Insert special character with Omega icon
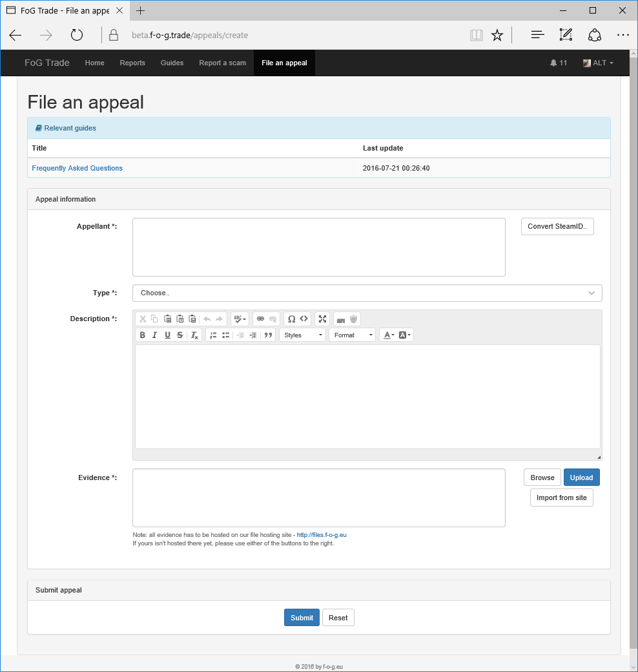Screen dimensions: 638x672 pyautogui.click(x=292, y=319)
